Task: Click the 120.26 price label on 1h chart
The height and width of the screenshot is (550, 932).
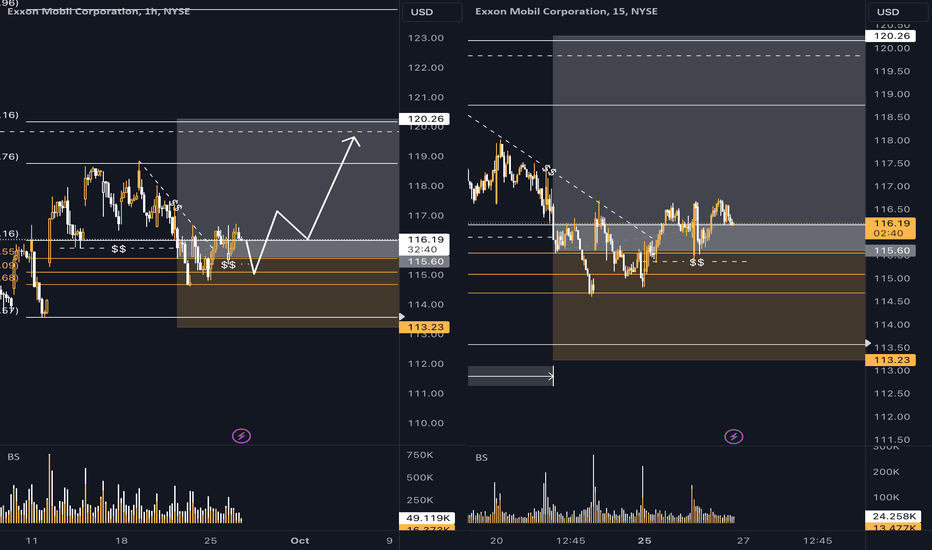Action: (x=424, y=119)
